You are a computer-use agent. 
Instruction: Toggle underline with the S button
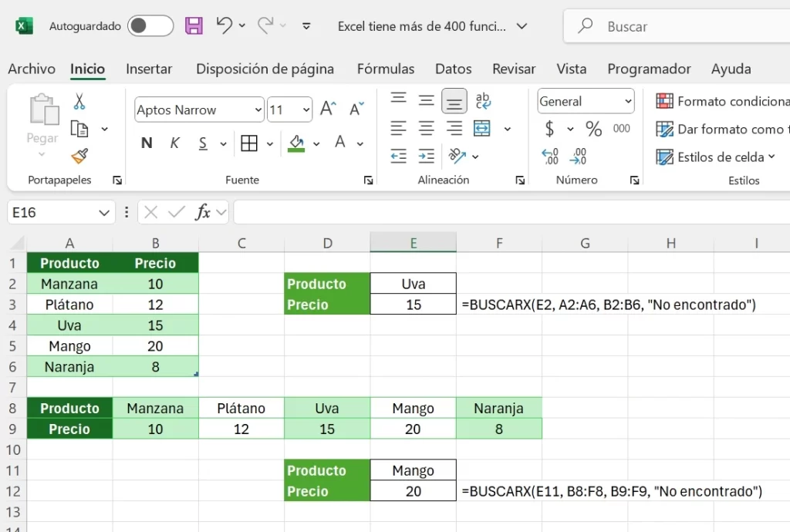[202, 143]
